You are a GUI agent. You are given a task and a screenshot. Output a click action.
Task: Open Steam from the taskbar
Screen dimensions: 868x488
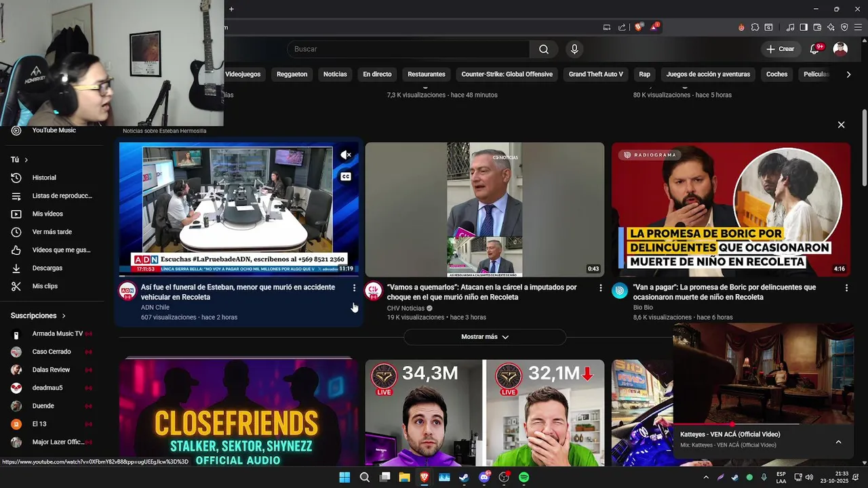pyautogui.click(x=464, y=477)
